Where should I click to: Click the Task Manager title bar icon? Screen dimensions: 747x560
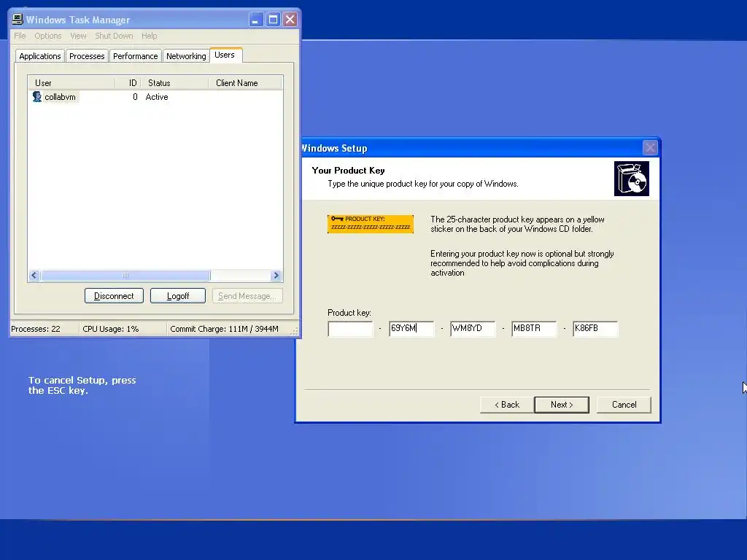coord(18,19)
